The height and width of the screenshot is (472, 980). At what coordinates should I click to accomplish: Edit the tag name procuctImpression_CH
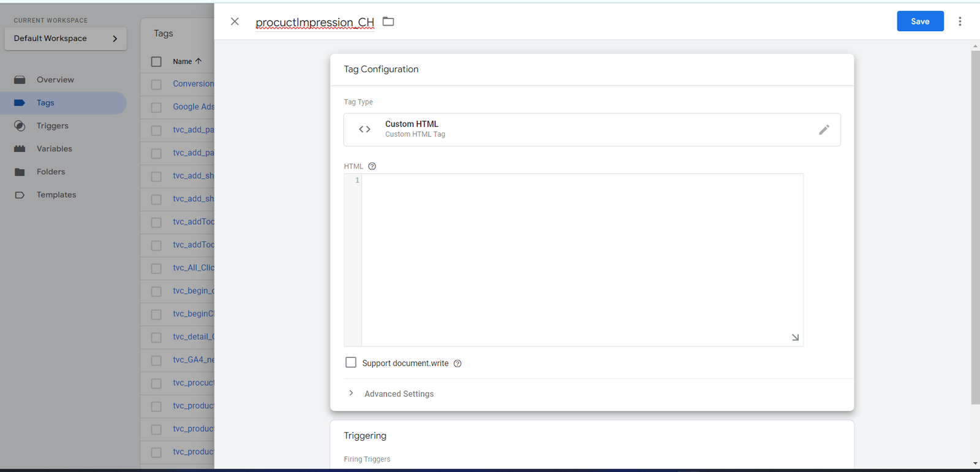[x=315, y=22]
